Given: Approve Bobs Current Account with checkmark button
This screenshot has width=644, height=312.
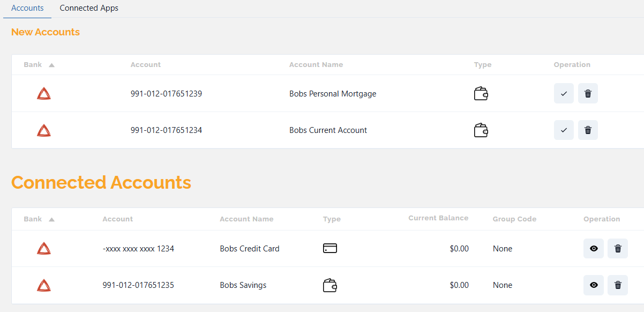Looking at the screenshot, I should 564,130.
